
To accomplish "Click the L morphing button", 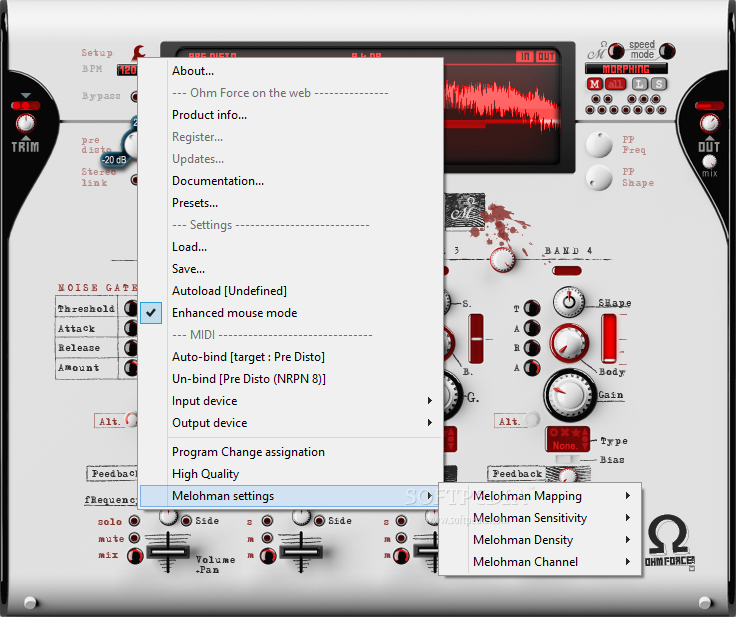I will [639, 84].
